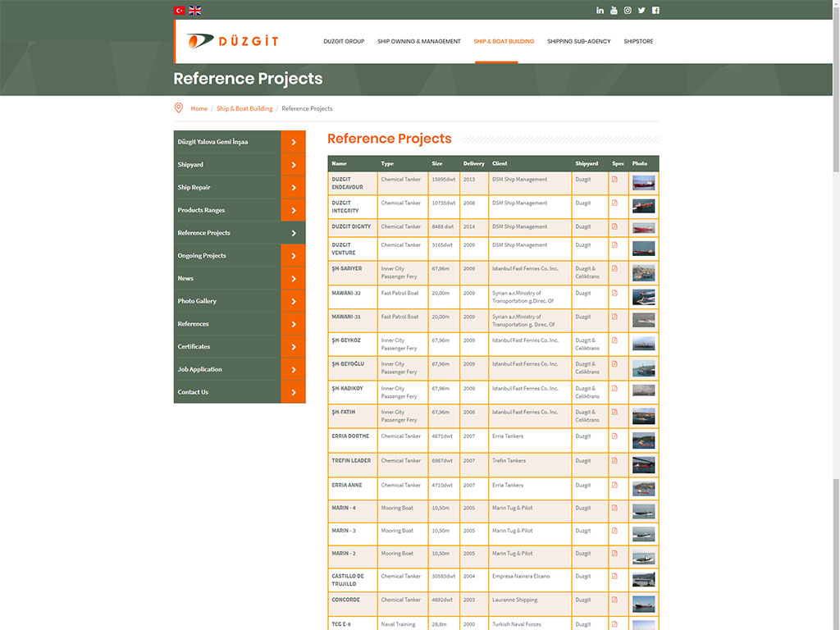This screenshot has width=840, height=630.
Task: Open the LinkedIn social icon
Action: click(600, 10)
